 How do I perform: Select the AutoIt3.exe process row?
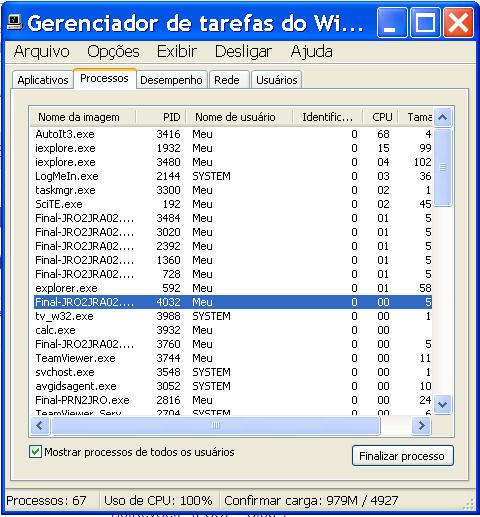click(233, 134)
